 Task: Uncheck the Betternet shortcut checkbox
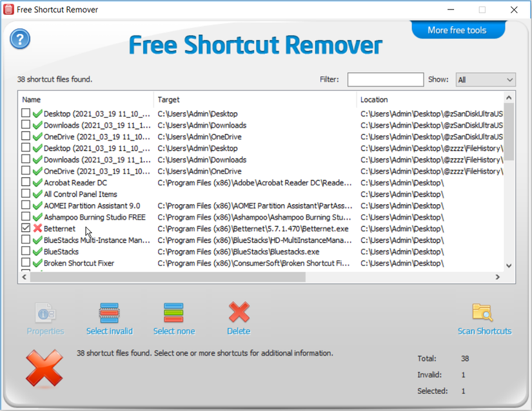(x=26, y=229)
